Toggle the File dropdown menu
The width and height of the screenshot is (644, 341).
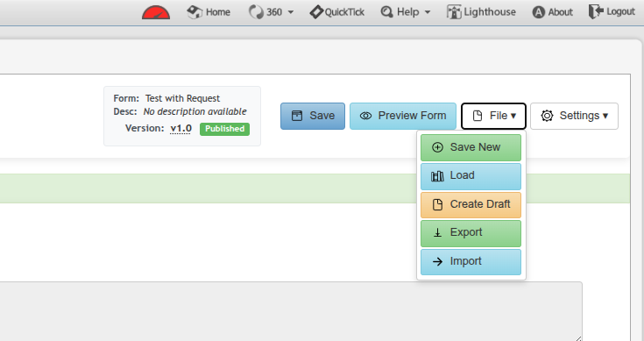pos(493,116)
